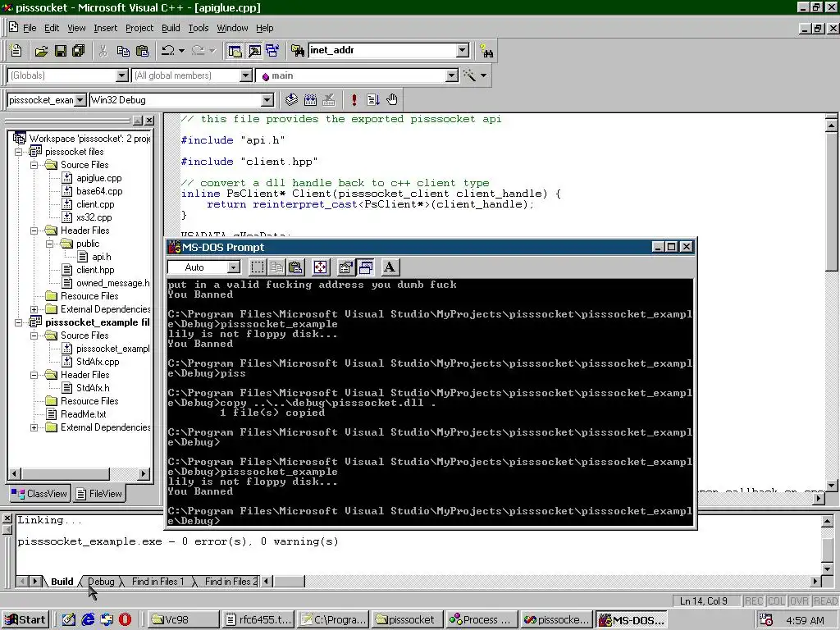The width and height of the screenshot is (840, 630).
Task: Click the New Text File toolbar icon
Action: (x=16, y=51)
